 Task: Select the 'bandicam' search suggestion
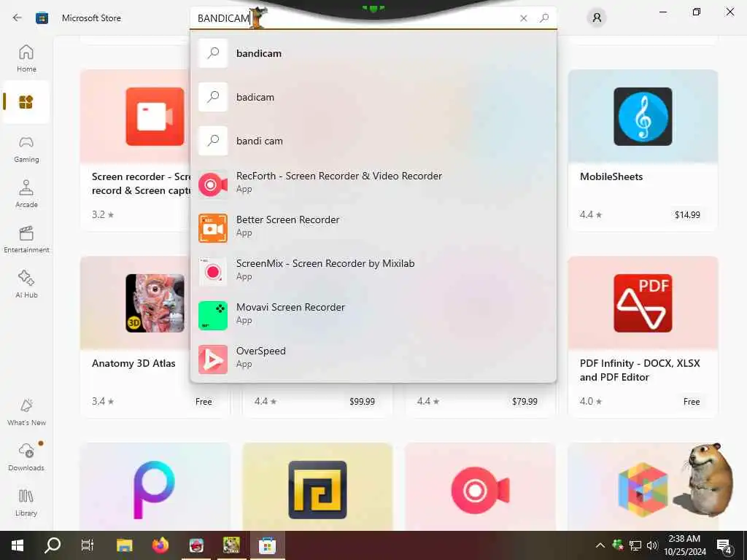pyautogui.click(x=373, y=53)
